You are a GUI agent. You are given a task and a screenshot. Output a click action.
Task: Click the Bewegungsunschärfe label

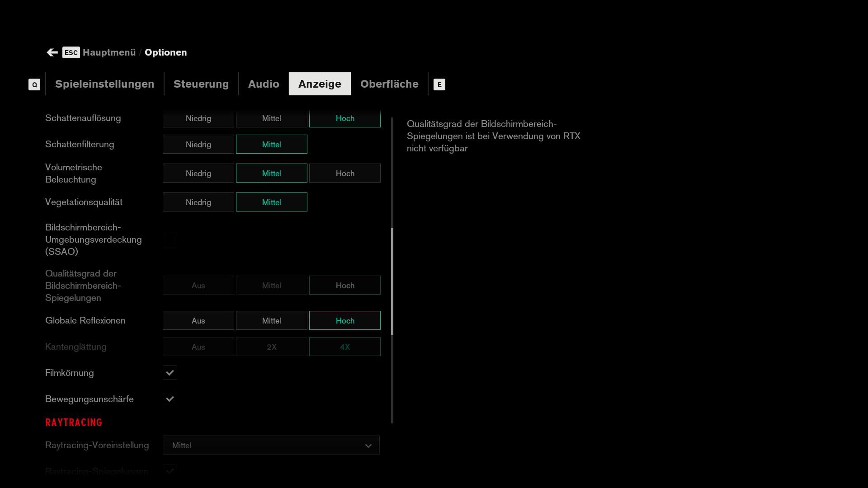point(90,399)
